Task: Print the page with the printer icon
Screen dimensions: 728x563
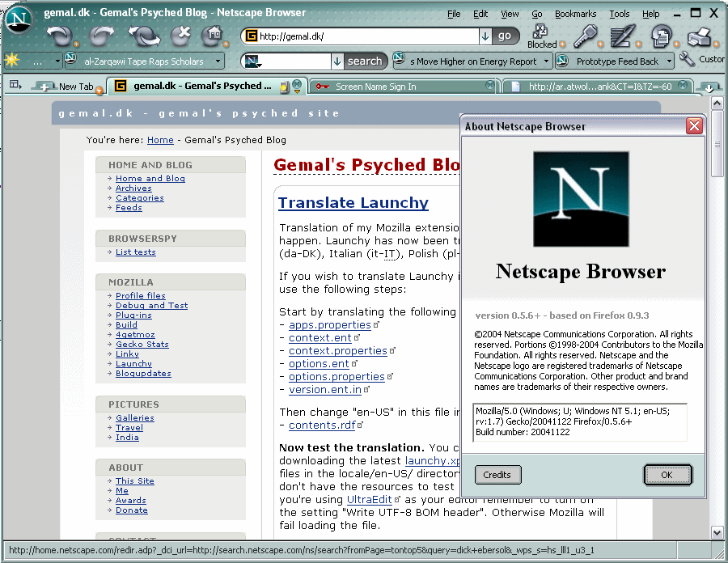Action: click(699, 36)
